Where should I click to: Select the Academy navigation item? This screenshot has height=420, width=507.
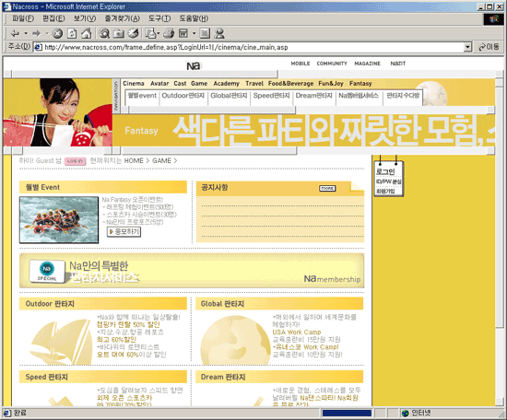[x=226, y=84]
